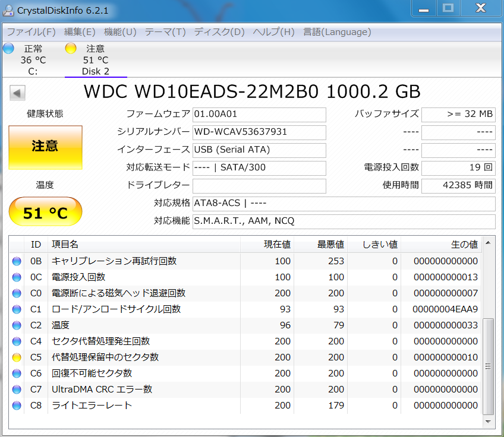Click the しきい値 column header
The width and height of the screenshot is (504, 437).
point(374,245)
